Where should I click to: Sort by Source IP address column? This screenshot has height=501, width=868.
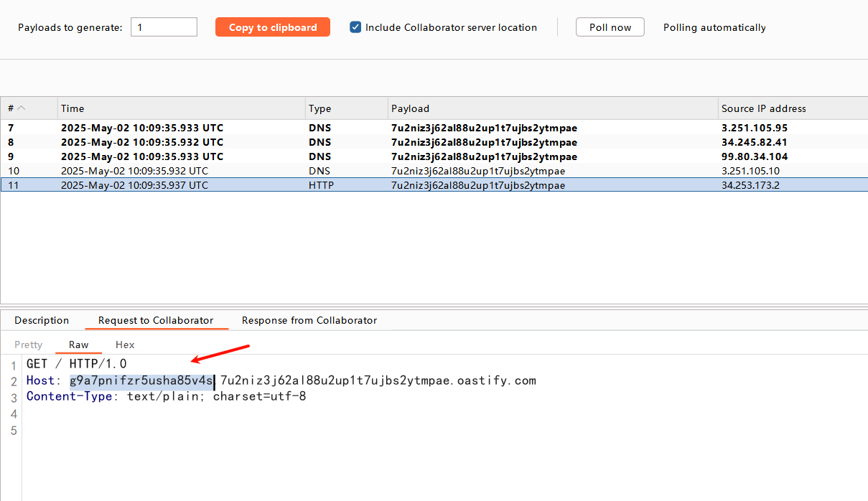[763, 108]
